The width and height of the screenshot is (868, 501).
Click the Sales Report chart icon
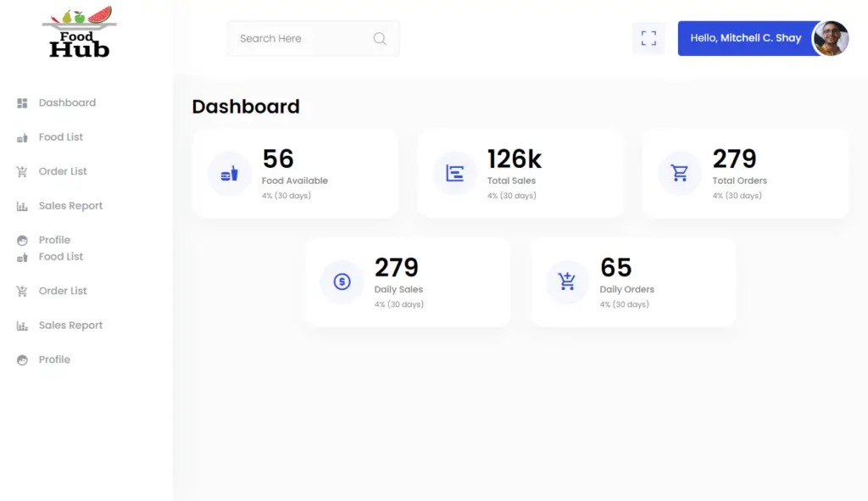click(x=24, y=205)
